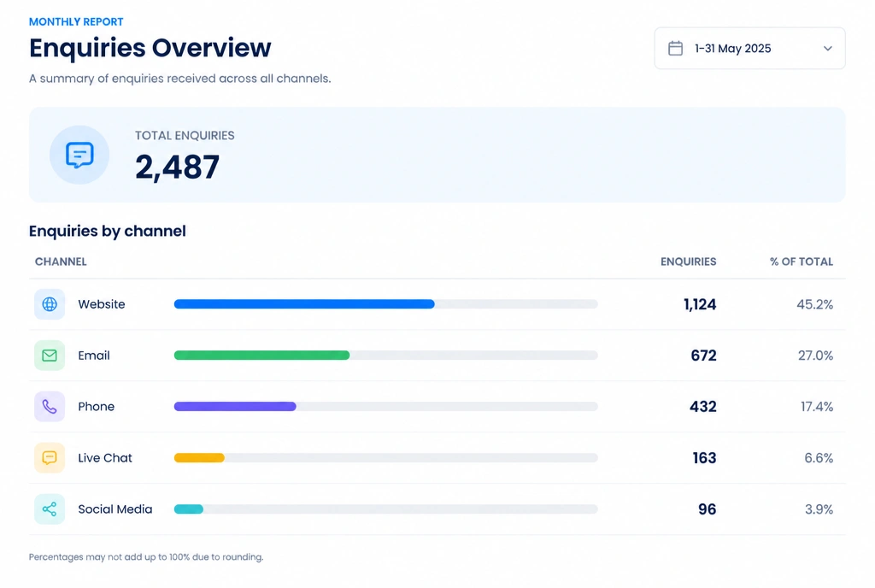Sort by the % of Total header

click(x=802, y=262)
